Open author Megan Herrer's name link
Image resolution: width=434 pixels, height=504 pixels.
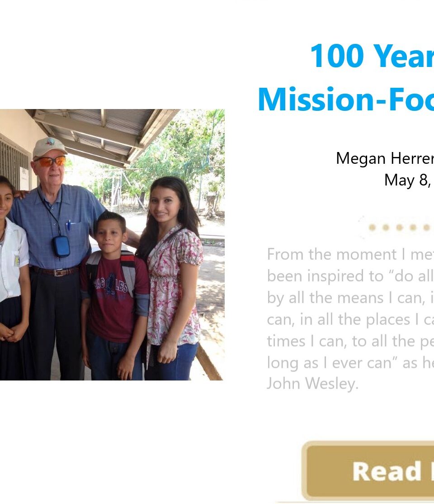[x=384, y=158]
